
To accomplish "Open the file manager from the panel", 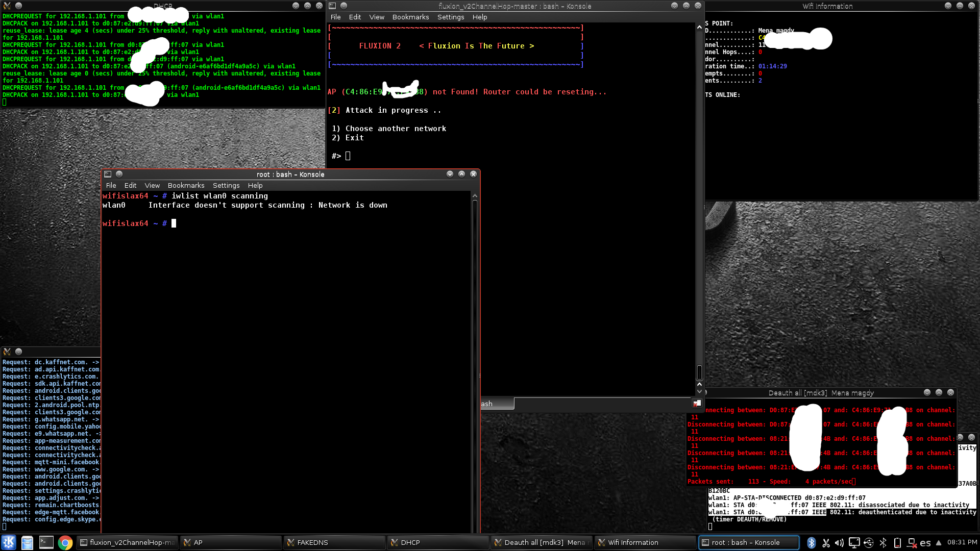I will tap(27, 542).
